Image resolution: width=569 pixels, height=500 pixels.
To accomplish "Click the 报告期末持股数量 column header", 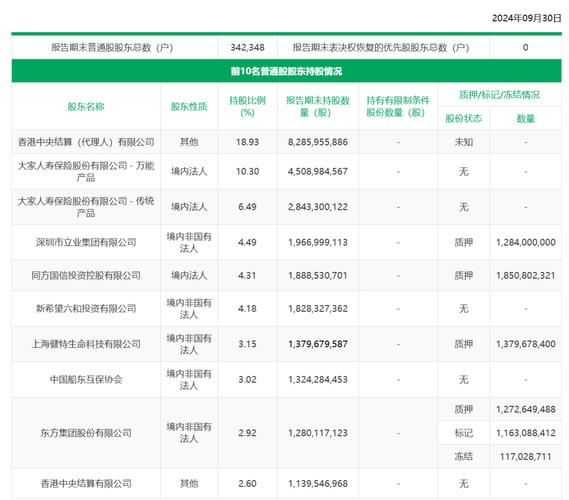I will [x=318, y=106].
